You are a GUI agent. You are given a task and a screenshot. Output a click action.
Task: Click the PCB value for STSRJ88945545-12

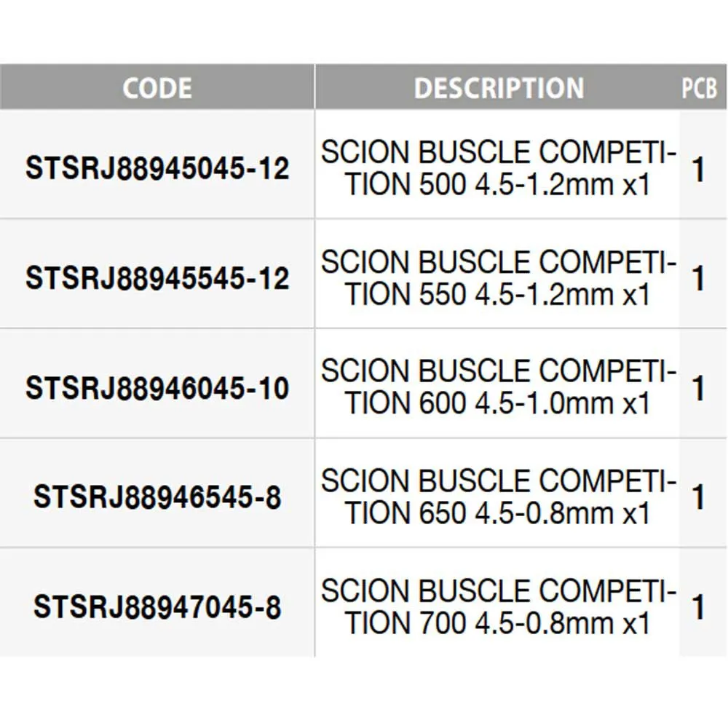point(699,279)
